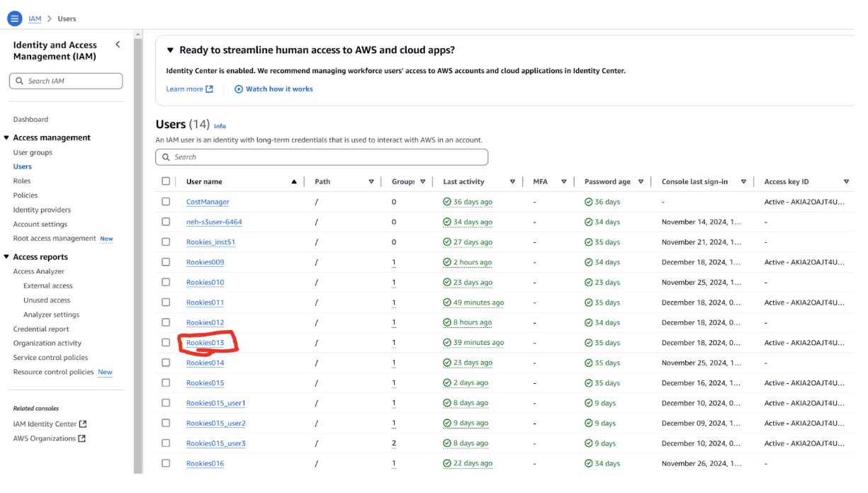
Task: Open the MFA column sort dropdown
Action: (564, 182)
